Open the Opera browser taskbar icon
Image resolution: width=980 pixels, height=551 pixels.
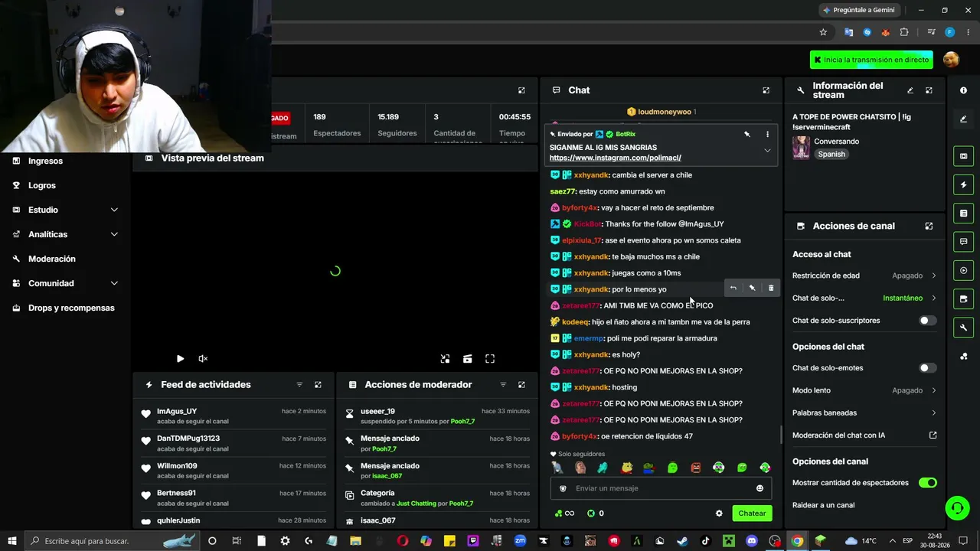(x=402, y=541)
